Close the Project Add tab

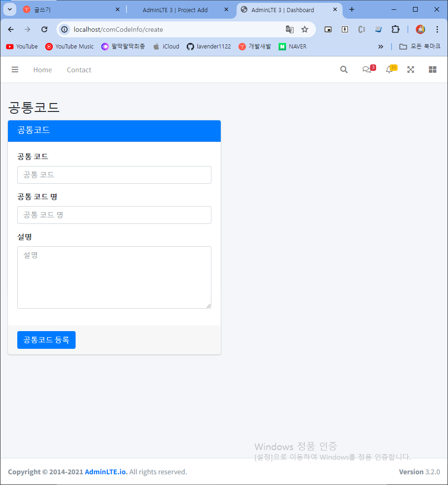(226, 10)
